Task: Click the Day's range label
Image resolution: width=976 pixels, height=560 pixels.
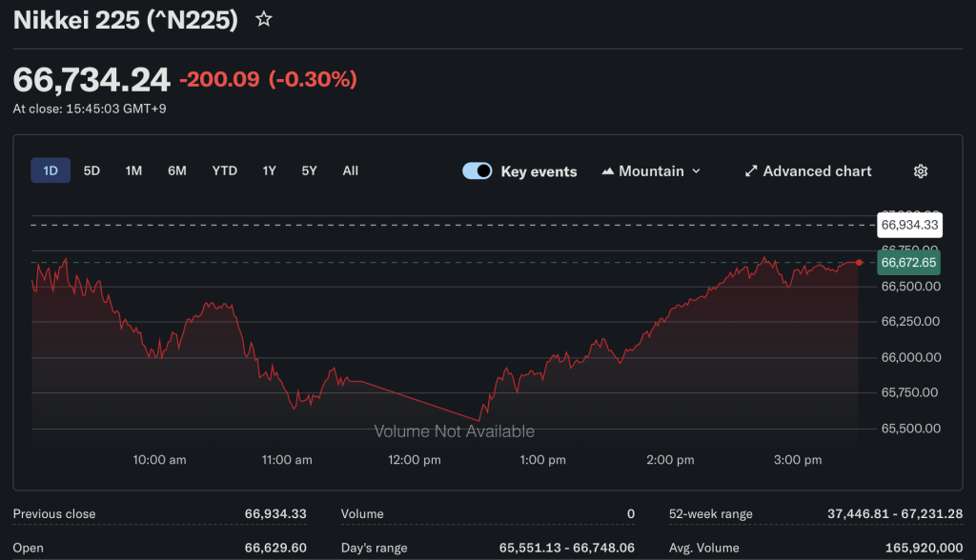Action: [x=374, y=549]
